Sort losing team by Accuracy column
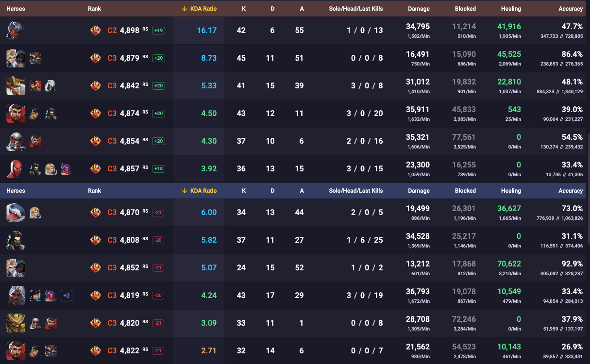 click(x=571, y=191)
